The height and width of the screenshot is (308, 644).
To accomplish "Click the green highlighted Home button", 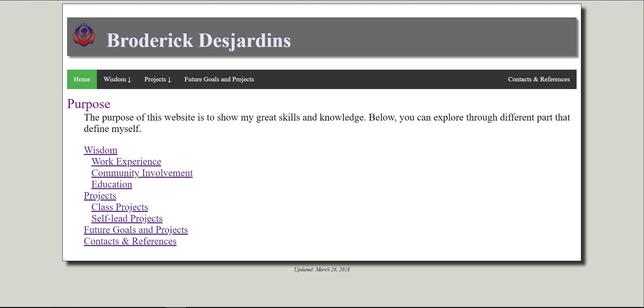I will point(81,79).
